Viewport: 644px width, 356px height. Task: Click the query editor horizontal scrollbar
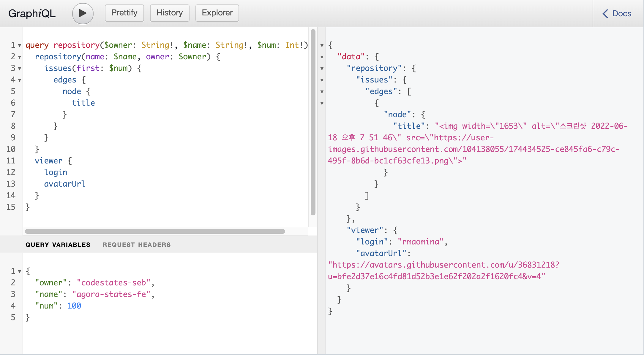click(155, 231)
